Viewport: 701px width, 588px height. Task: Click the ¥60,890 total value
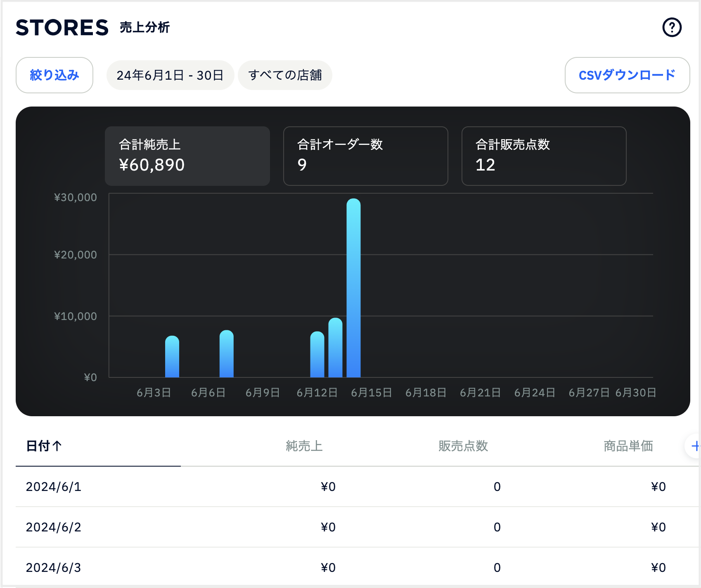click(x=152, y=165)
